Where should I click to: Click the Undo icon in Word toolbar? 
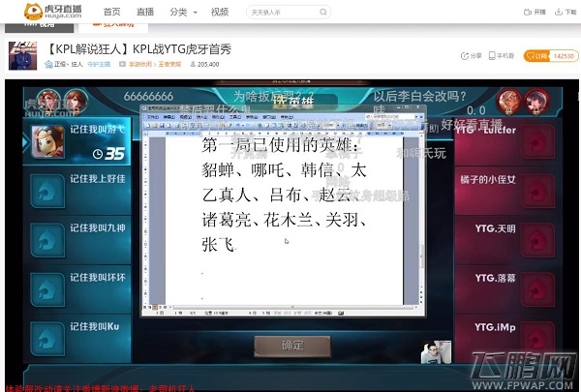[x=238, y=126]
